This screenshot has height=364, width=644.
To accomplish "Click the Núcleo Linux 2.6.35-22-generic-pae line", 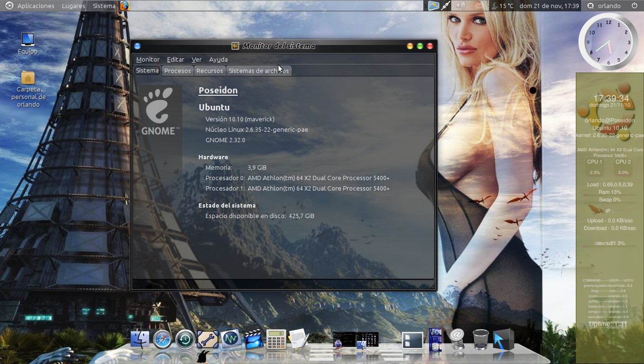I will click(257, 129).
